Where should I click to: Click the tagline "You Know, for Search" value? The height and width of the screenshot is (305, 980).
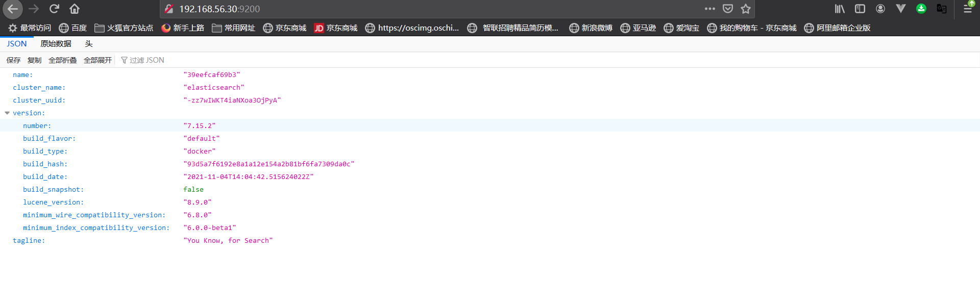click(228, 241)
